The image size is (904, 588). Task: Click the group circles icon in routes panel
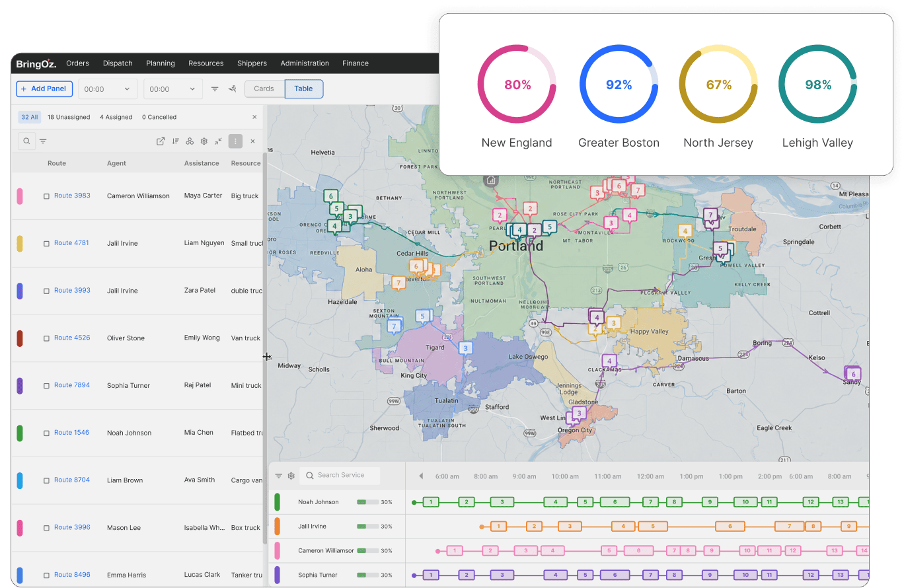click(190, 141)
